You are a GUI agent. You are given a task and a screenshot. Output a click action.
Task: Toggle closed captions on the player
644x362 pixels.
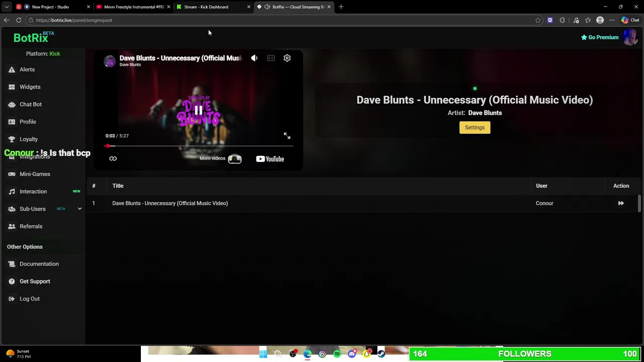(271, 58)
